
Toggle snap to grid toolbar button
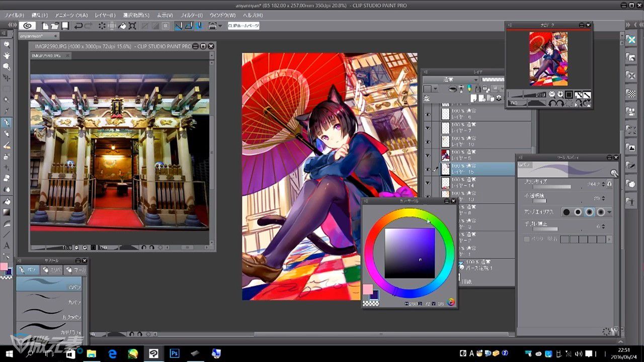[x=199, y=26]
